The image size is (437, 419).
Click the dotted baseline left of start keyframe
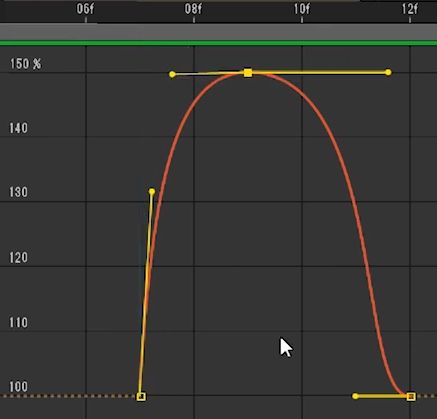click(x=68, y=396)
